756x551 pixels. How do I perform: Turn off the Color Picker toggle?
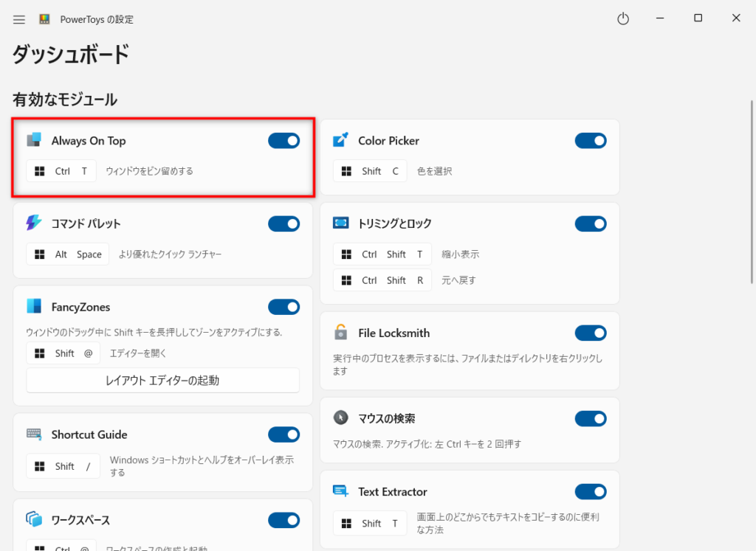(591, 141)
